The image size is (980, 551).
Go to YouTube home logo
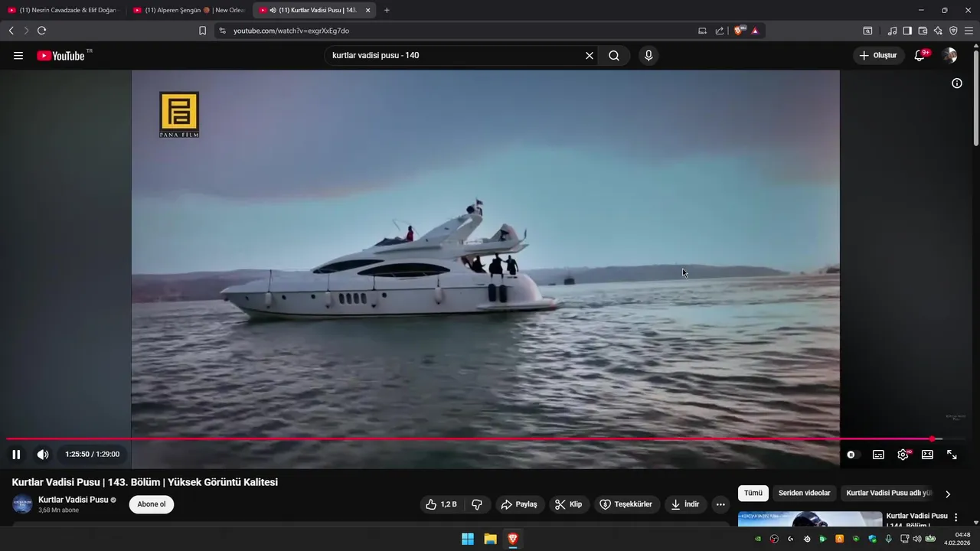tap(60, 56)
